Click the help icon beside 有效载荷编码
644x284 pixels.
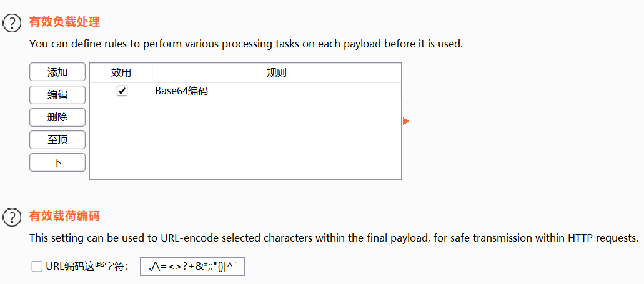pyautogui.click(x=12, y=217)
